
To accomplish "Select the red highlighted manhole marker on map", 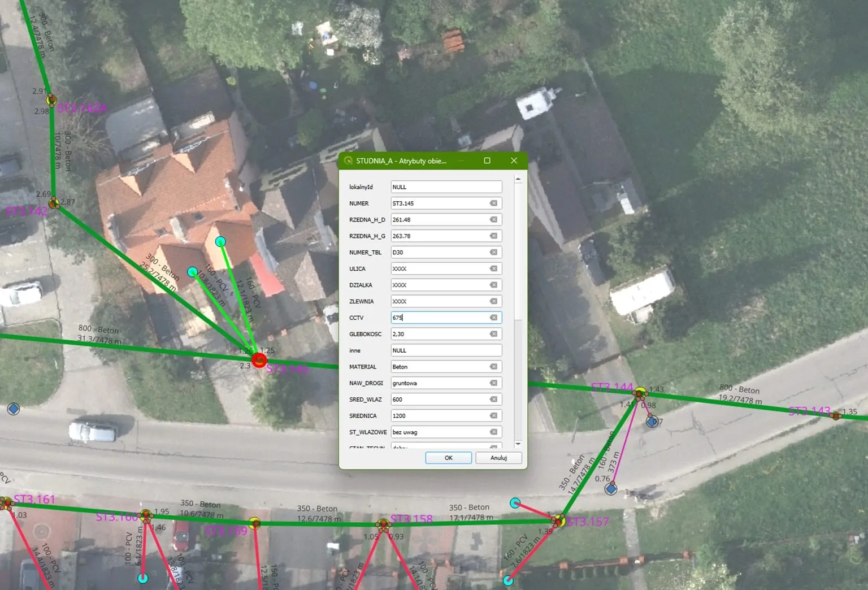I will click(259, 360).
